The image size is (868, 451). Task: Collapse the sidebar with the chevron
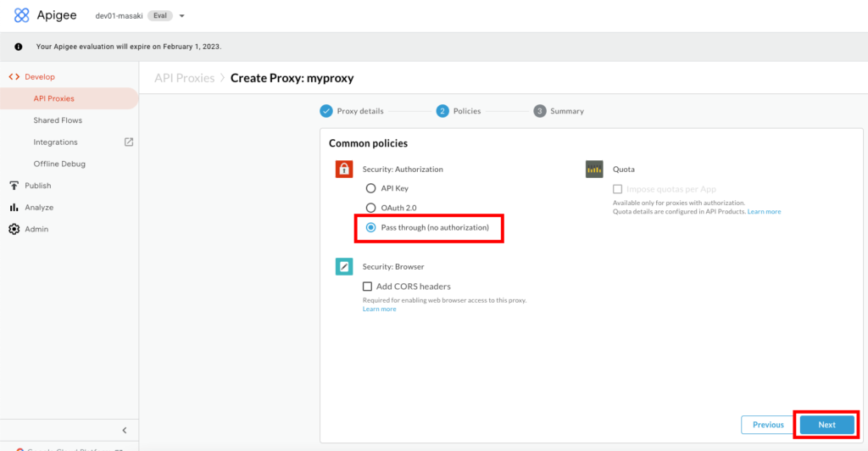(125, 431)
